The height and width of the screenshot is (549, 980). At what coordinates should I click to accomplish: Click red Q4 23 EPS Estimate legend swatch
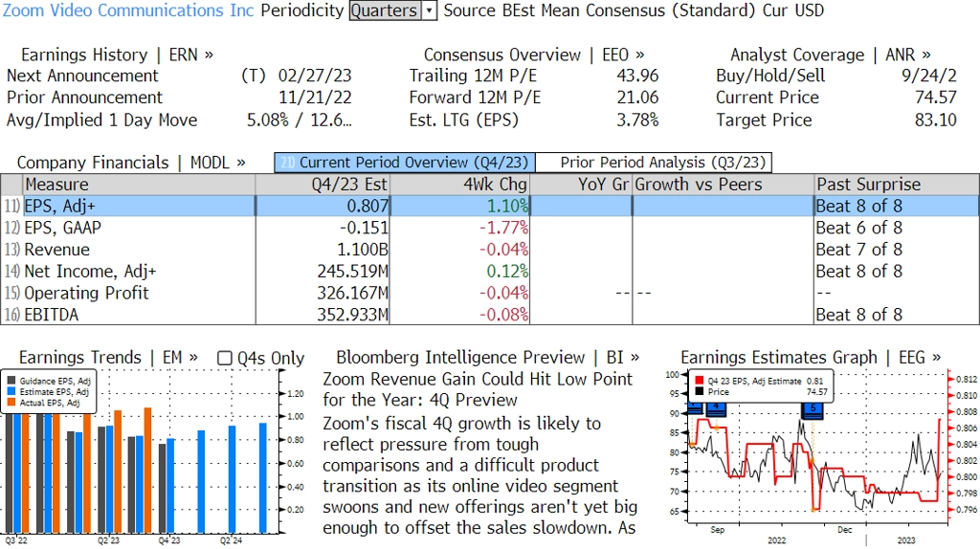700,381
